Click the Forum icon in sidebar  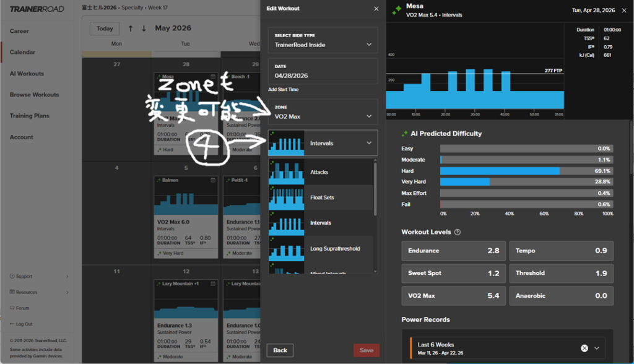(12, 308)
